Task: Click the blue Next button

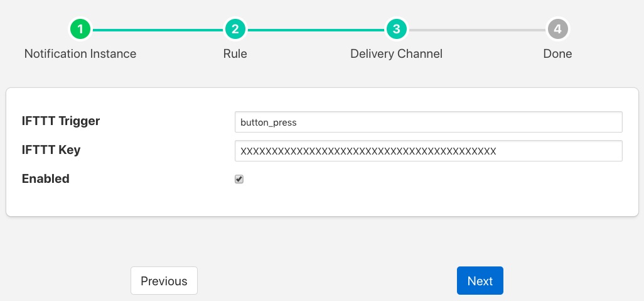Action: [x=480, y=281]
